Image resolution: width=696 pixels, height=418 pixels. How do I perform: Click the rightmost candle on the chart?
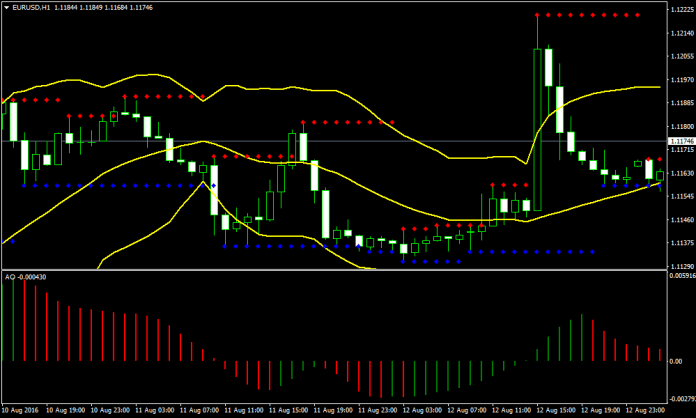[660, 175]
